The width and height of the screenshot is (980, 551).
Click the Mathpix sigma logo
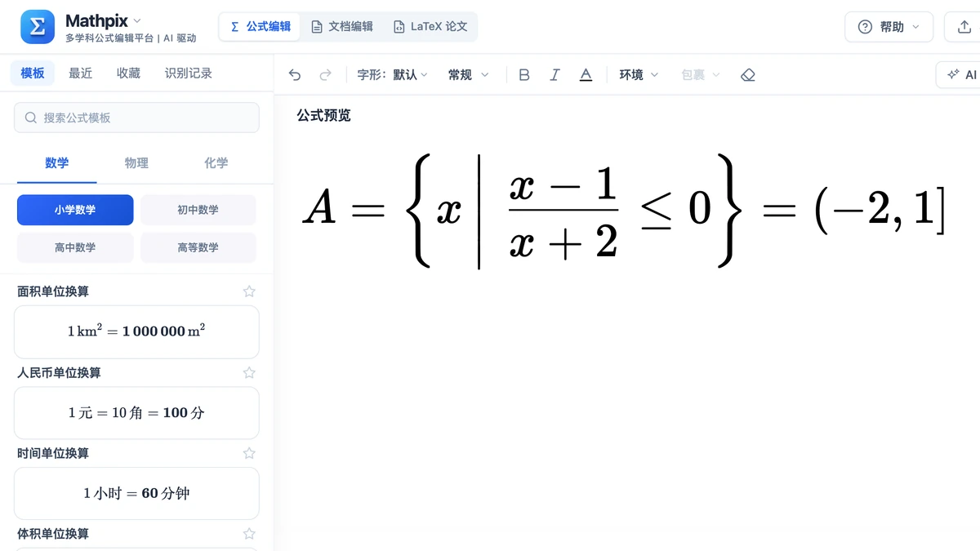tap(38, 27)
